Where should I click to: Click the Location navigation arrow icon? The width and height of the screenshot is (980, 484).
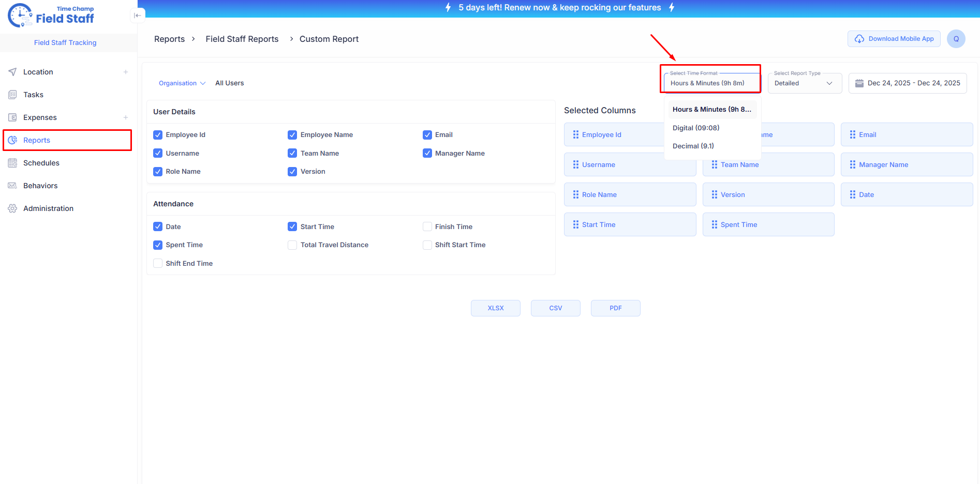12,72
